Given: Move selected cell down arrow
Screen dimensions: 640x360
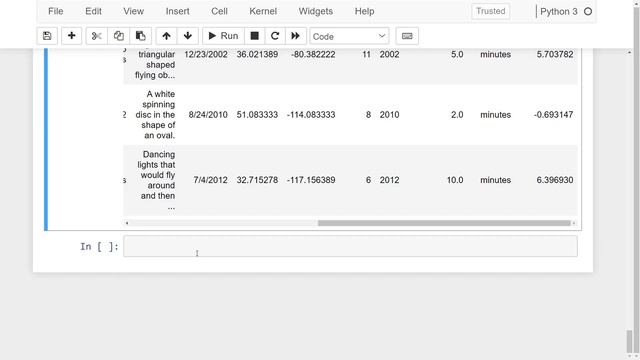Looking at the screenshot, I should click(x=188, y=36).
